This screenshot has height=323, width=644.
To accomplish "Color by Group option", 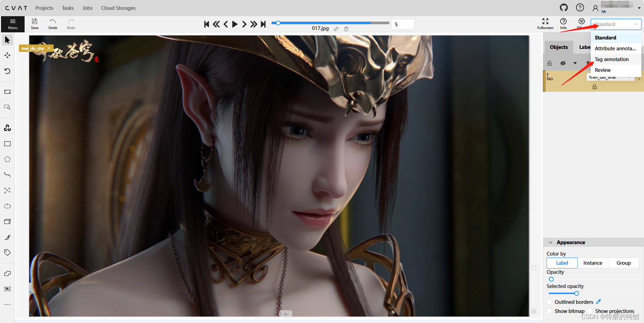I will [624, 263].
